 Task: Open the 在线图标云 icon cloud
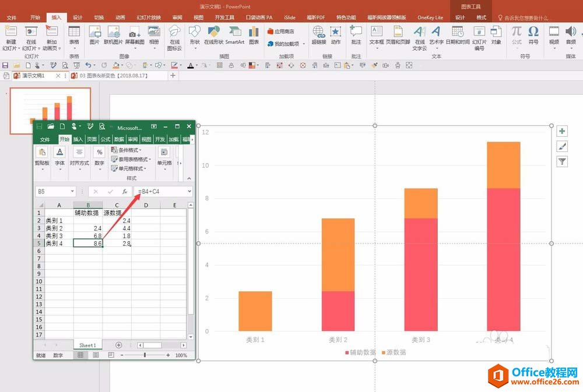pyautogui.click(x=174, y=32)
